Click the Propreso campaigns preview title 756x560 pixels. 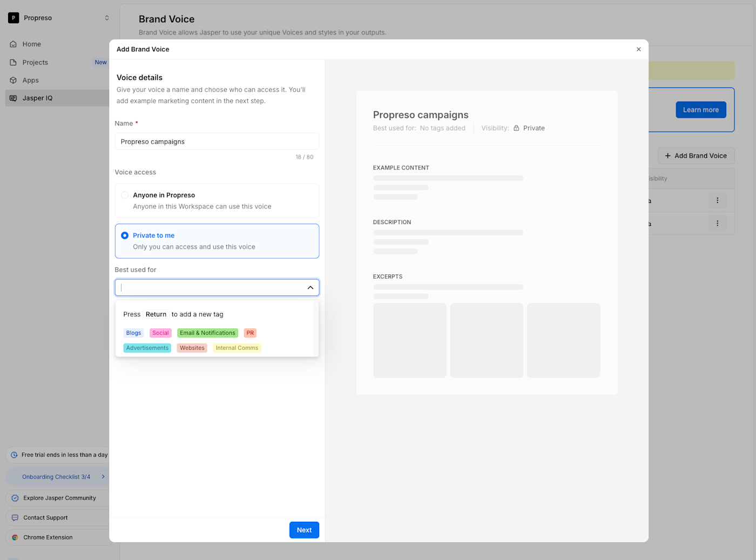tap(421, 114)
